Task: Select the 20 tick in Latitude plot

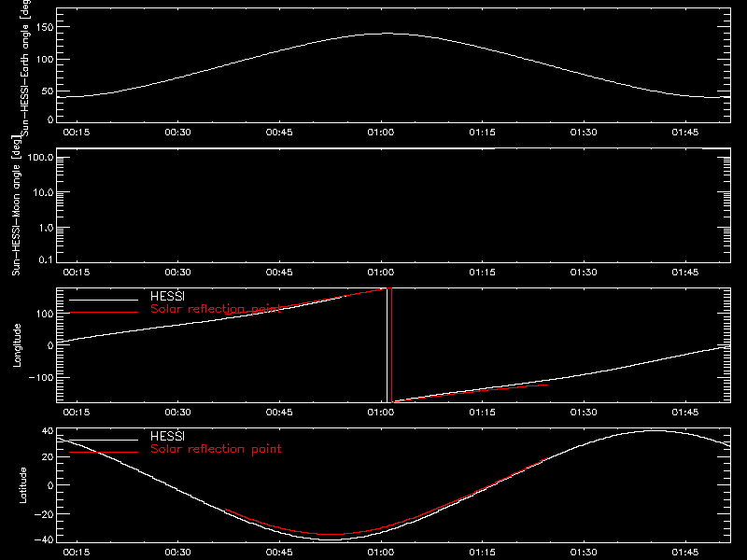Action: tap(48, 457)
